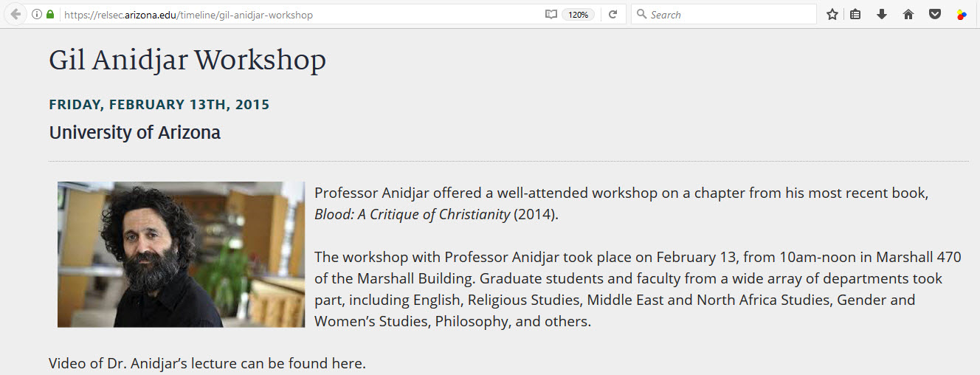Toggle Reader View with the book icon

pos(551,14)
